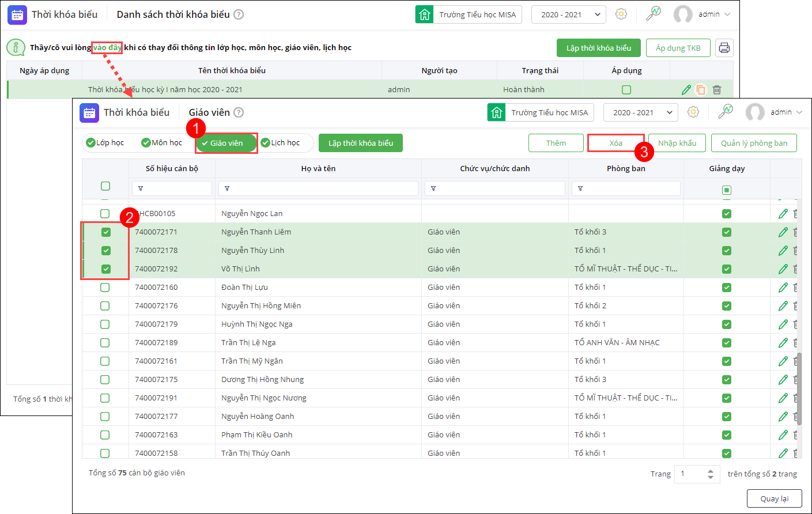Viewport: 812px width, 514px height.
Task: Edit Dương Thị Hồng Nhung with the pencil icon
Action: click(x=783, y=380)
